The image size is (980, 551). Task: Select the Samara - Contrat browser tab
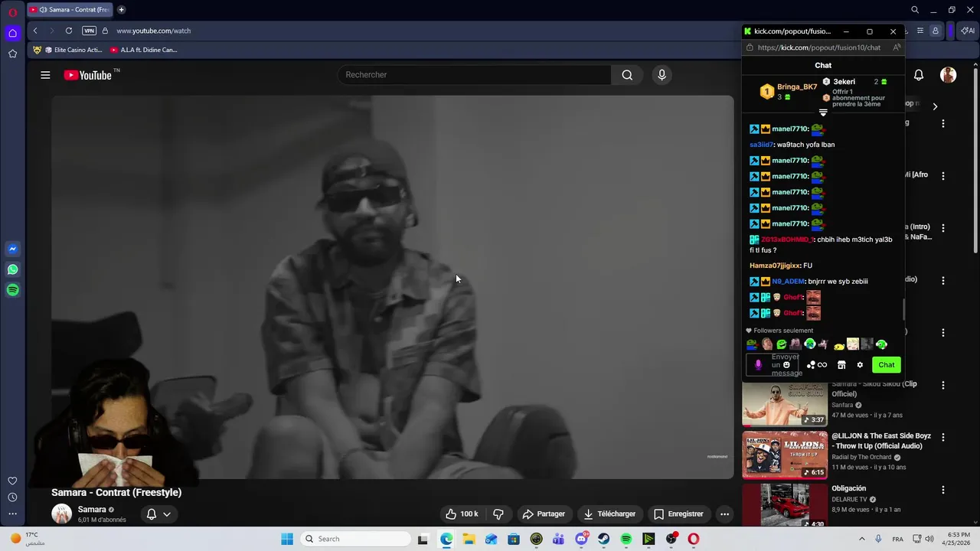[x=70, y=10]
